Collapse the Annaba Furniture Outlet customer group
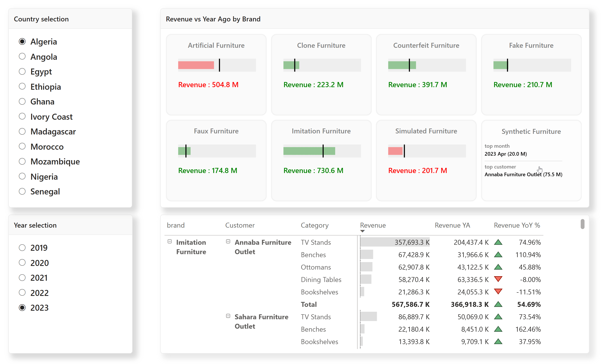The height and width of the screenshot is (364, 601). click(x=228, y=241)
